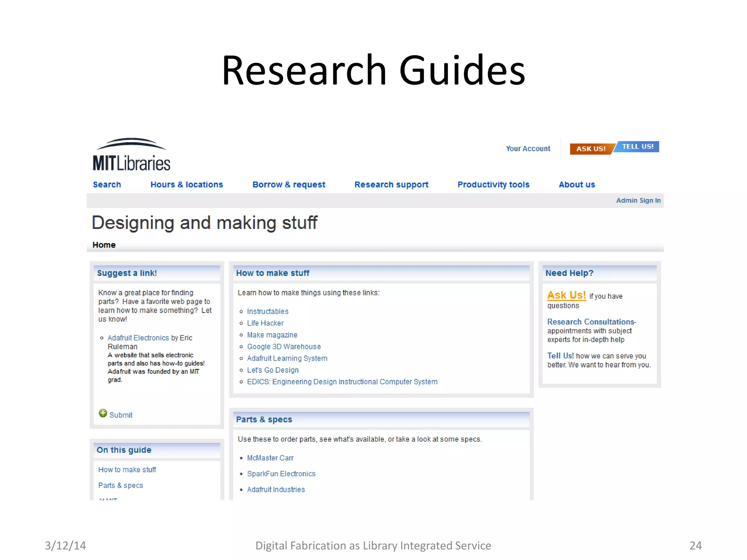Image resolution: width=747 pixels, height=560 pixels.
Task: Click the green plus Submit icon
Action: 103,413
